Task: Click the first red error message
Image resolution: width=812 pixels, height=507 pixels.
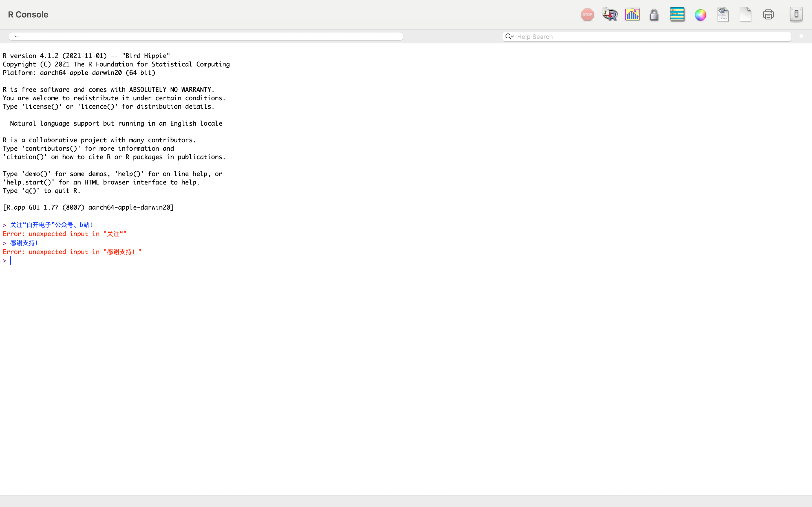Action: [64, 234]
